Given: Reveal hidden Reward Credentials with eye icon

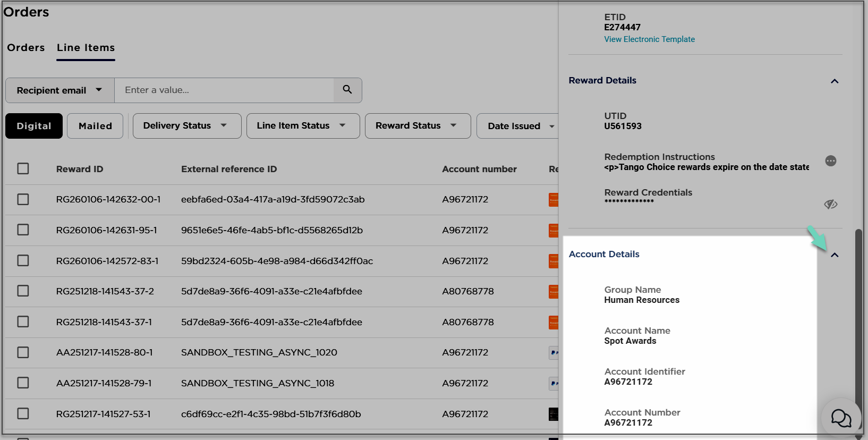Looking at the screenshot, I should (831, 204).
